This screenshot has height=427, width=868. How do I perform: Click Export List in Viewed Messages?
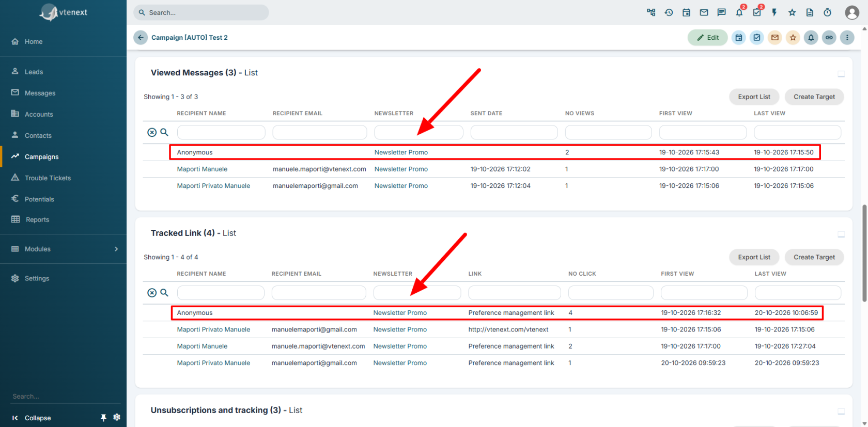[x=754, y=97]
